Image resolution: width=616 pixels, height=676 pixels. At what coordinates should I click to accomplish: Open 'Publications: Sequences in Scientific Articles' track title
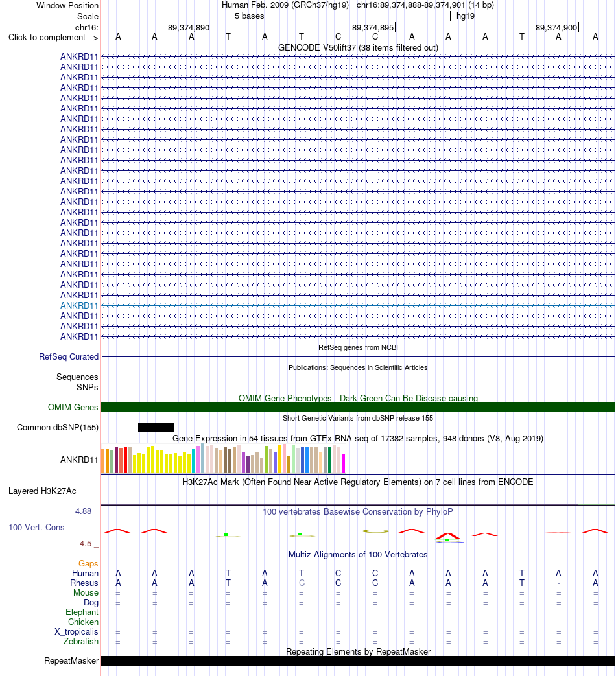point(358,367)
